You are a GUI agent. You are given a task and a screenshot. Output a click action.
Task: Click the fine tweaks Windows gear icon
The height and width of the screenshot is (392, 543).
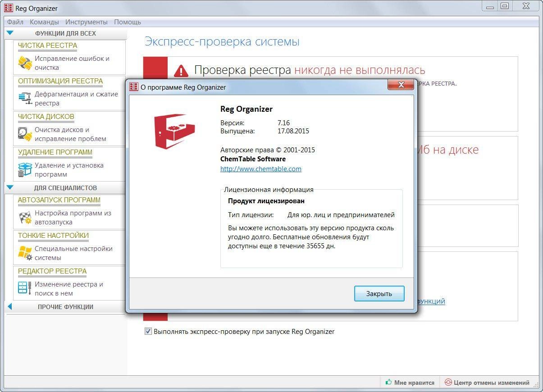pyautogui.click(x=25, y=253)
